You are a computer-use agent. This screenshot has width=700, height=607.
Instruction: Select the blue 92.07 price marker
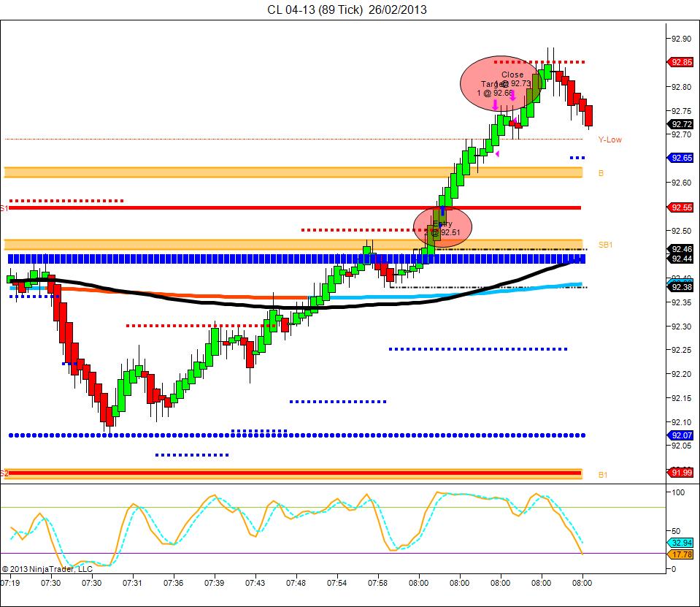(x=680, y=435)
